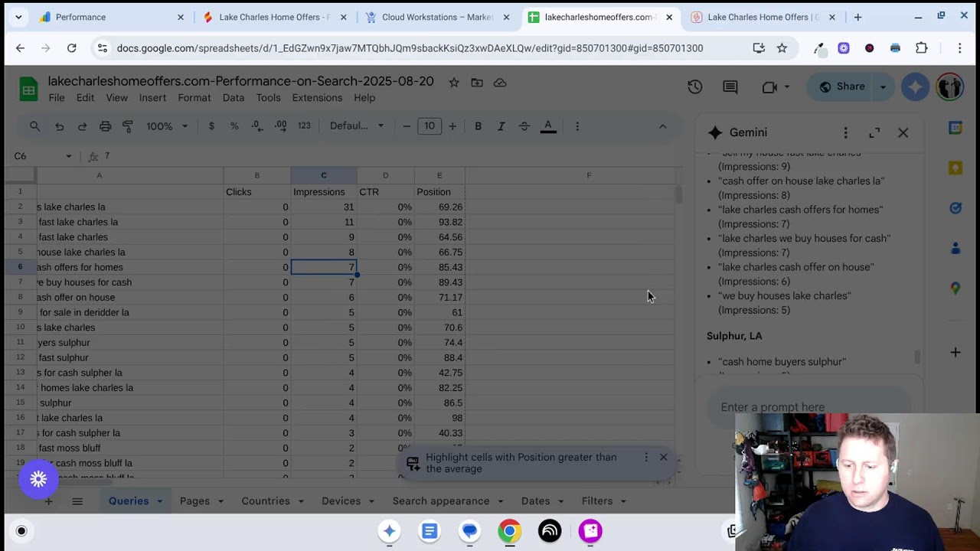This screenshot has height=551, width=980.
Task: Format cells as percent
Action: [x=234, y=126]
